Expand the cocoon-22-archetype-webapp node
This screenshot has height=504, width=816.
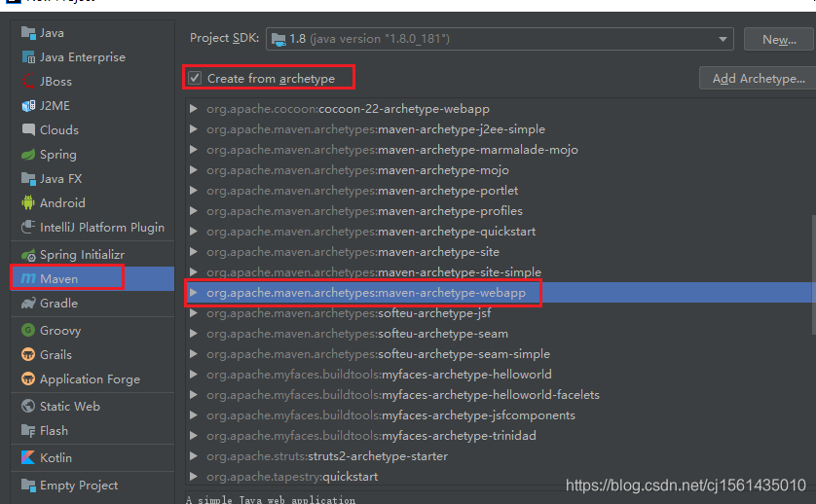[193, 109]
